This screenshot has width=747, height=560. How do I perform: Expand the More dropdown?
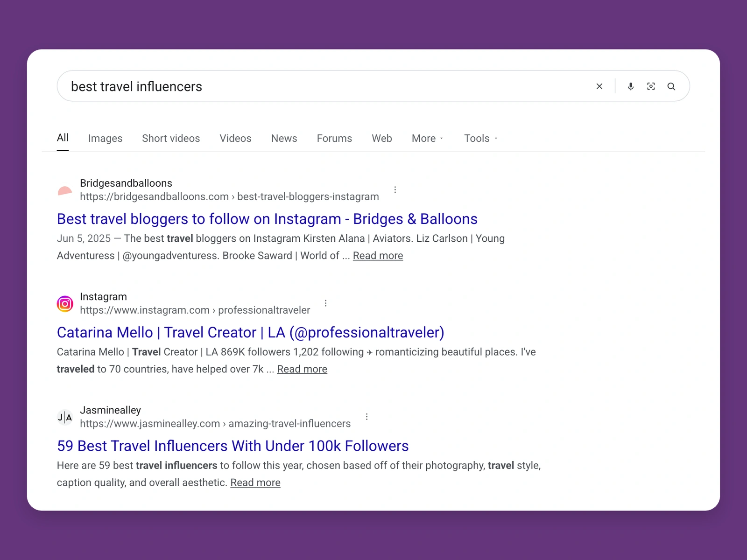coord(427,138)
